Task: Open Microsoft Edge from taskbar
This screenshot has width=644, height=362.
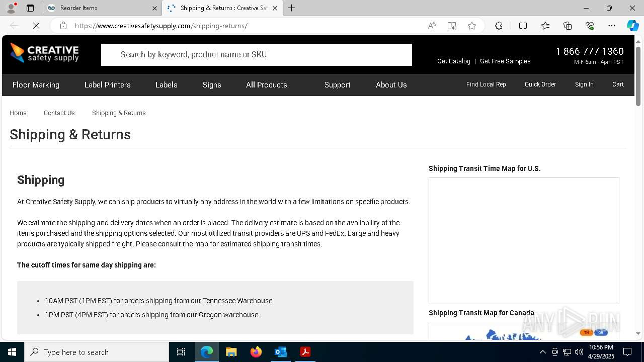Action: (207, 352)
